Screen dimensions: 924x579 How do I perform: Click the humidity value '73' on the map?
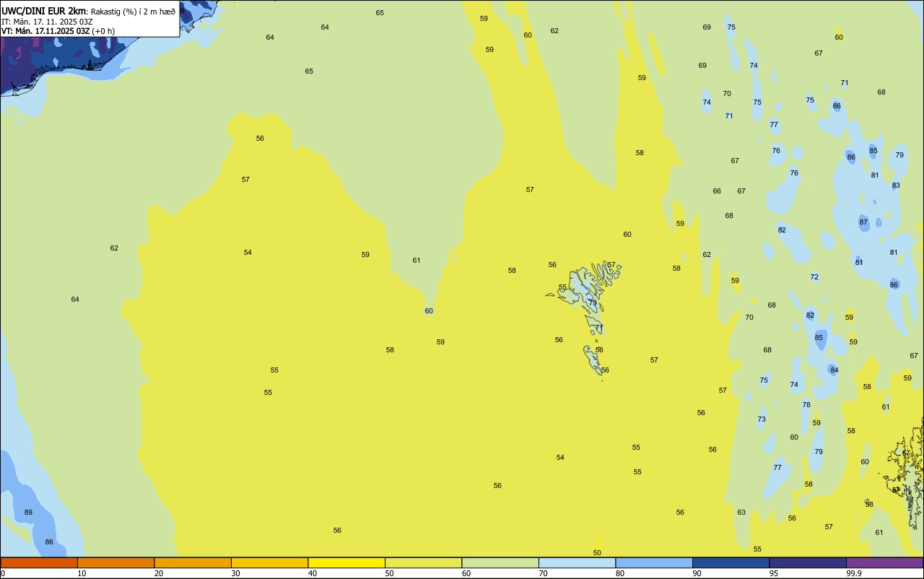click(x=762, y=419)
